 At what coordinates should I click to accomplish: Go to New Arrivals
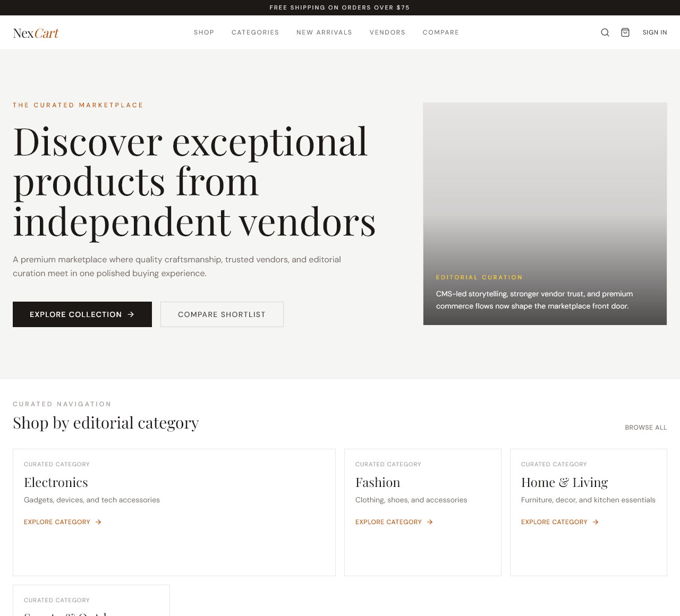324,32
